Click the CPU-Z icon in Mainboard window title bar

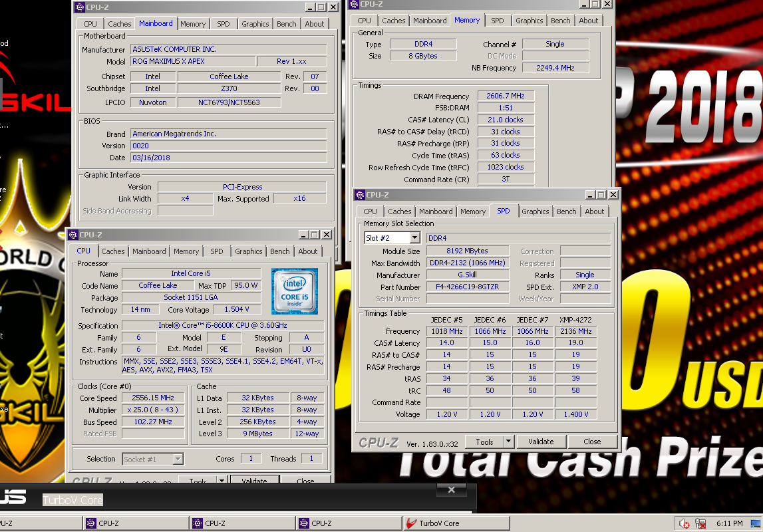[x=79, y=7]
